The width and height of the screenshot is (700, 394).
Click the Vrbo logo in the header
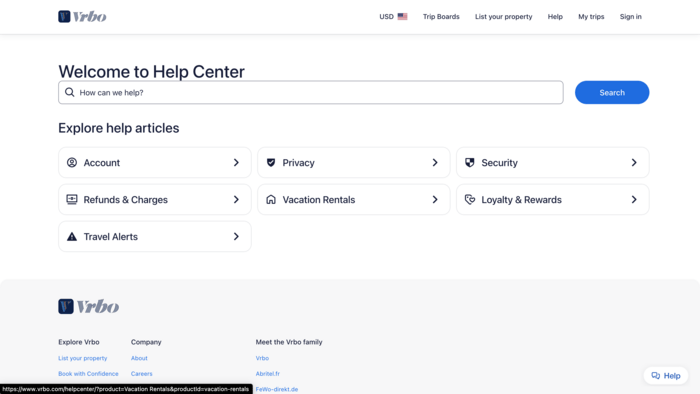click(82, 17)
